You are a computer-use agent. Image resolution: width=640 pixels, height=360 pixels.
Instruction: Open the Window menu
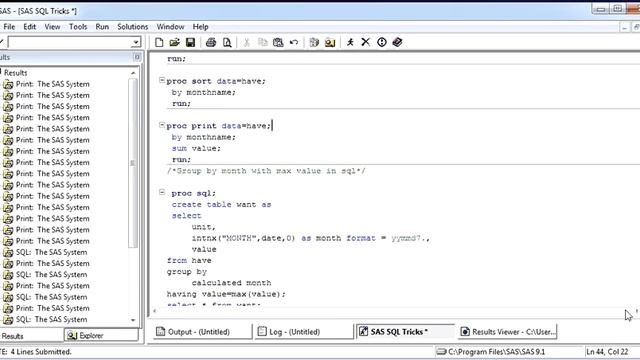(x=170, y=27)
